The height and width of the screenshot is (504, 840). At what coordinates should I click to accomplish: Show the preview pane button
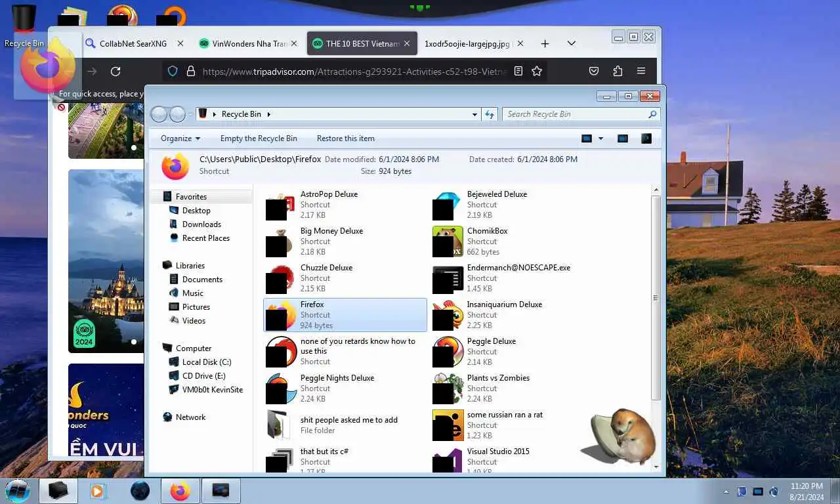[x=623, y=138]
